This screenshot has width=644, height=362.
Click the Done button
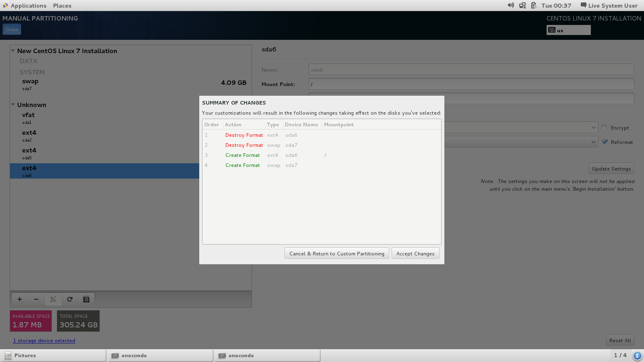click(12, 29)
